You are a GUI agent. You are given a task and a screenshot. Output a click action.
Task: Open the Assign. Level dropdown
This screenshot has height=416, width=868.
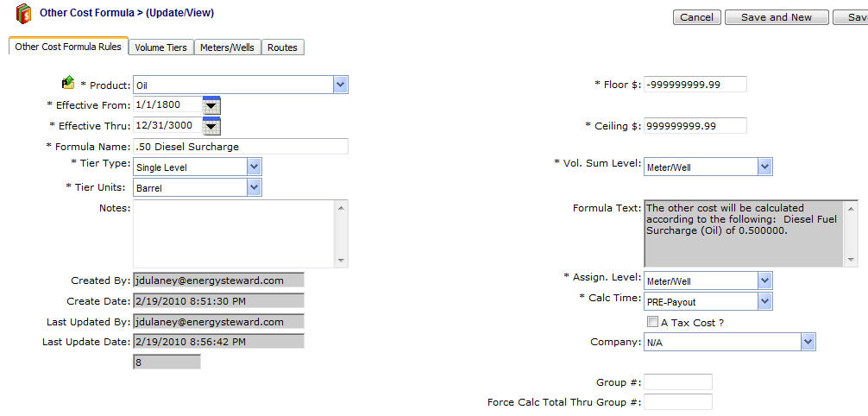tap(764, 280)
